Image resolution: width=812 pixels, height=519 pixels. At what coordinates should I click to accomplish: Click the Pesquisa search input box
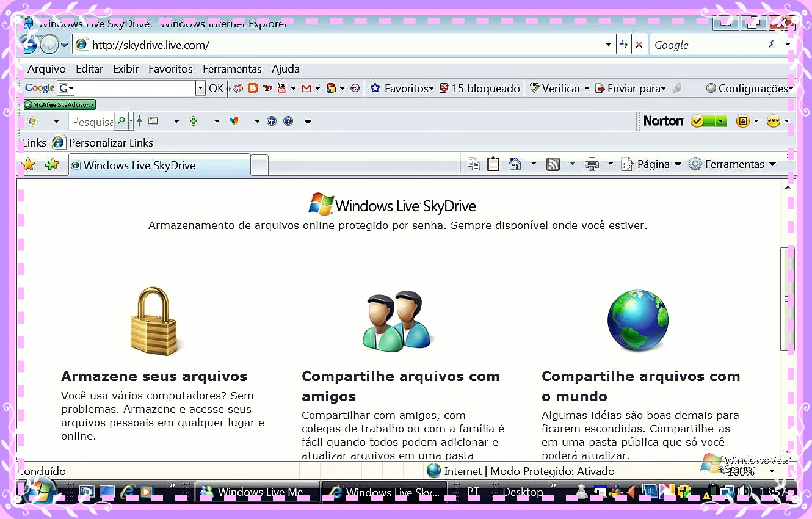92,122
